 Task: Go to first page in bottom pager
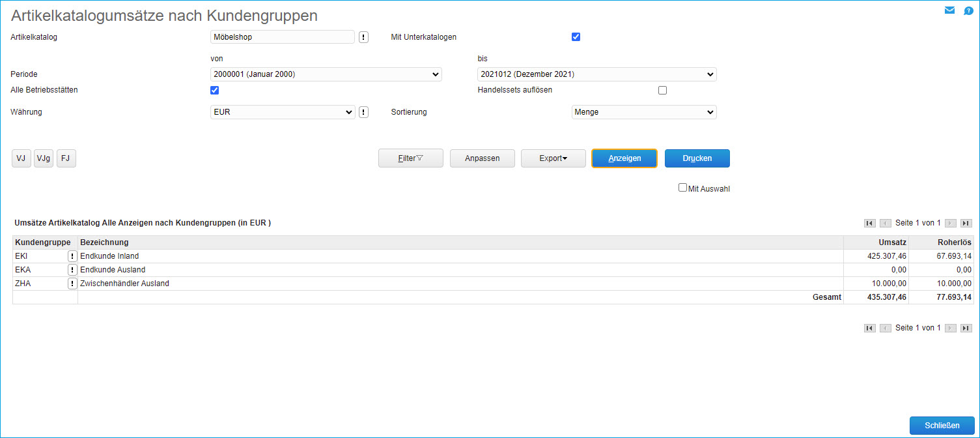tap(869, 328)
